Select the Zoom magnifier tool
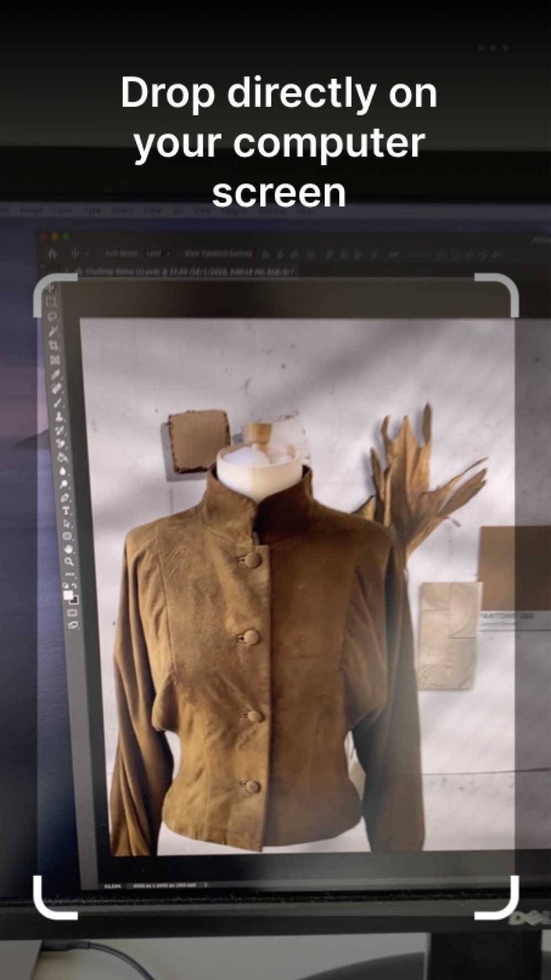The width and height of the screenshot is (551, 980). point(69,562)
